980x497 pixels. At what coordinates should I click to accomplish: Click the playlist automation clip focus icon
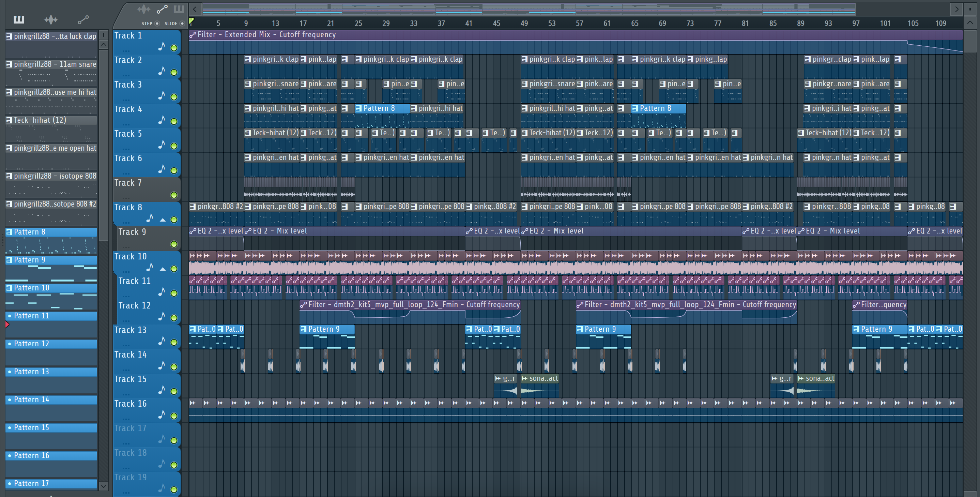point(162,9)
